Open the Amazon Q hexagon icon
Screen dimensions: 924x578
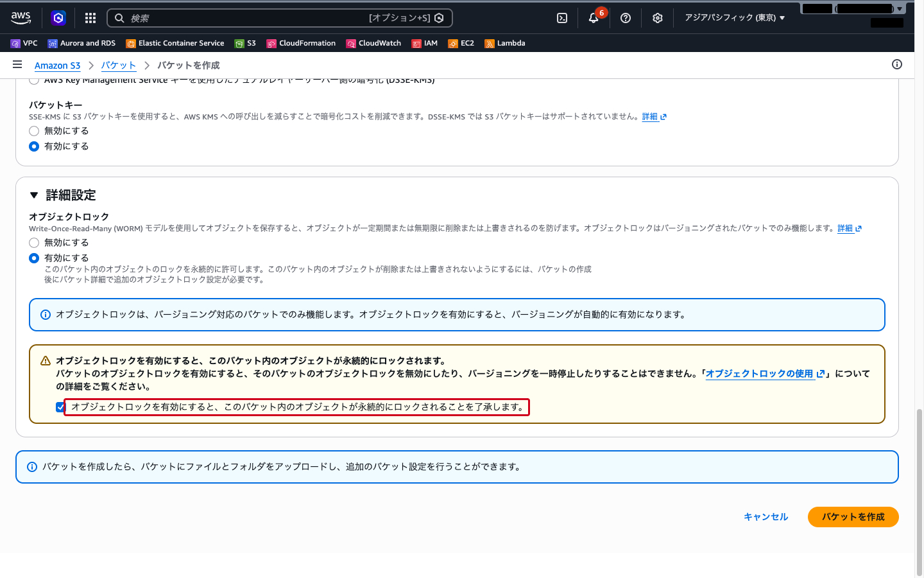(58, 18)
